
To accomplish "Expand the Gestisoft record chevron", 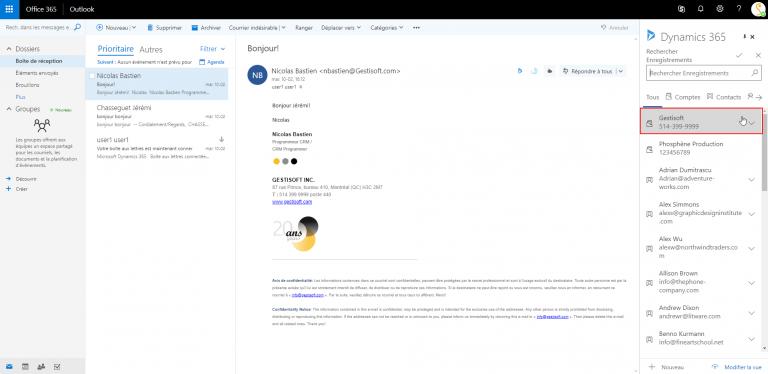I will click(752, 122).
